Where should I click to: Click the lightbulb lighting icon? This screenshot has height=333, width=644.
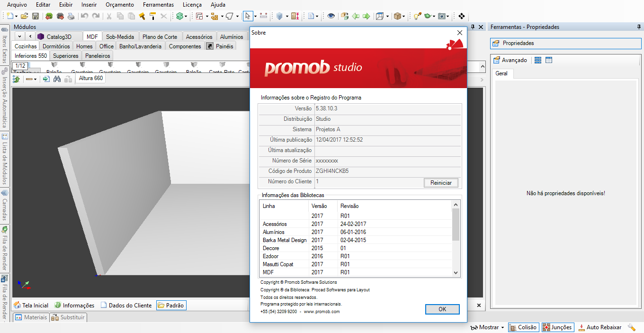[x=417, y=16]
